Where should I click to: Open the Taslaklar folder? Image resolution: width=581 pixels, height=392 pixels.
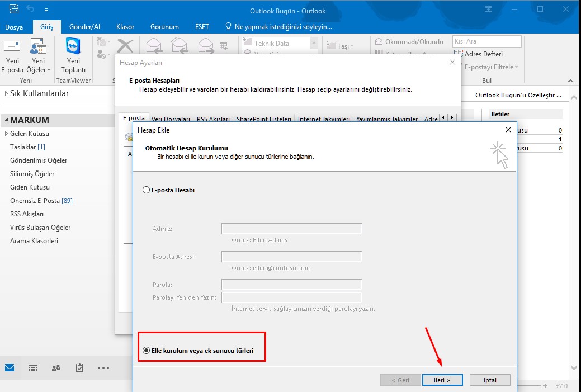click(27, 147)
